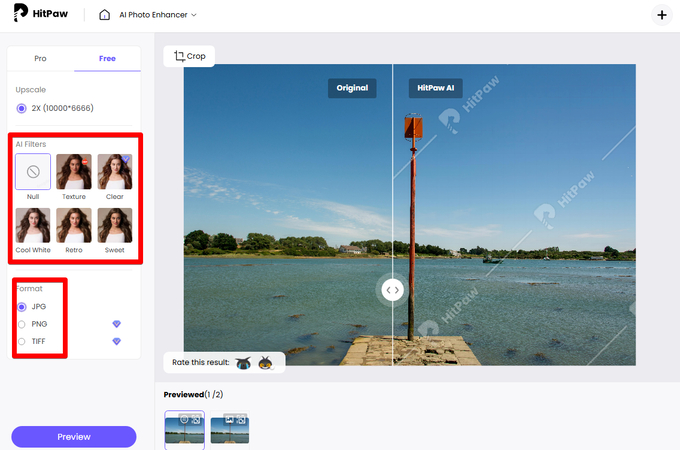Rate result with the crying face
Viewport: 680px width, 450px height.
point(243,362)
